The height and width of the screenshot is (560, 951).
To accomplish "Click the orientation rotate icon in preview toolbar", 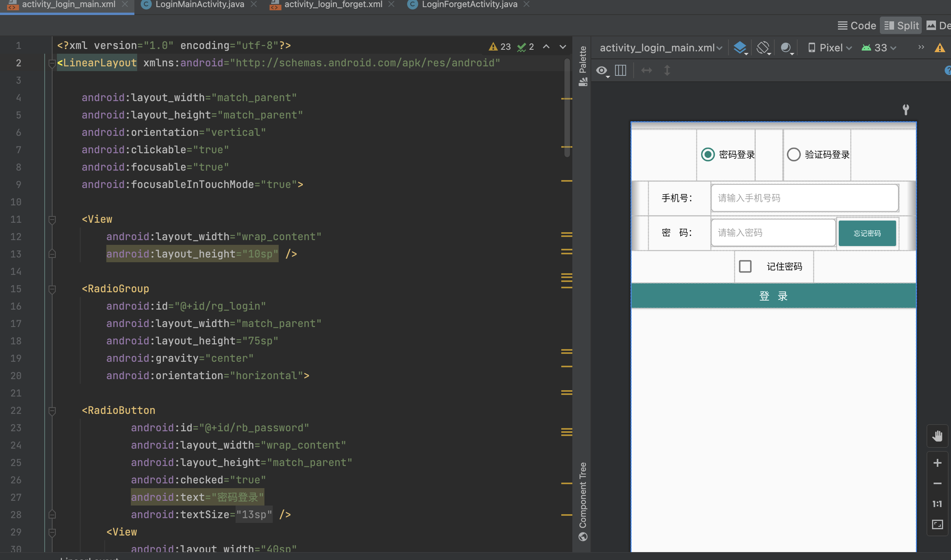I will pyautogui.click(x=763, y=48).
